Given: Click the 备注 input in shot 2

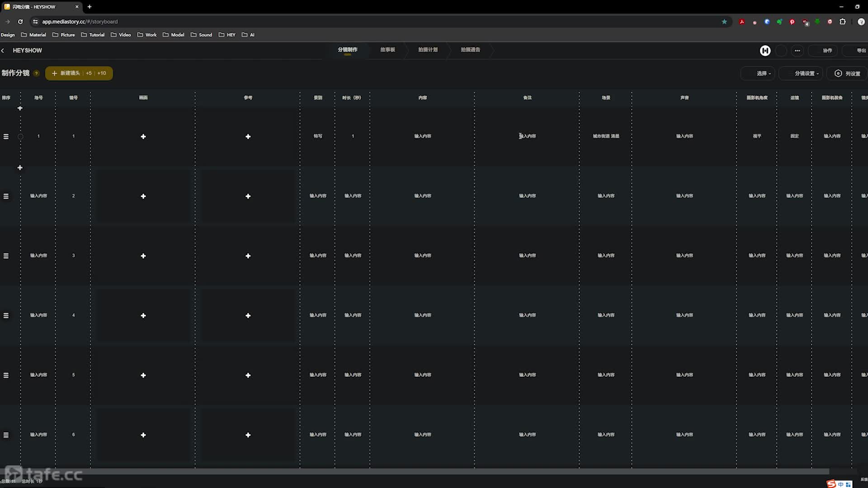Looking at the screenshot, I should pyautogui.click(x=527, y=196).
